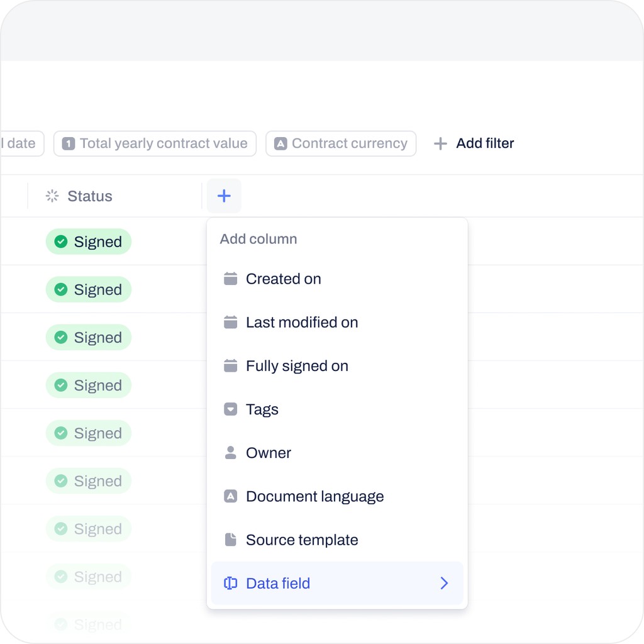Select Created on from the Add column menu
This screenshot has width=644, height=644.
[x=283, y=279]
